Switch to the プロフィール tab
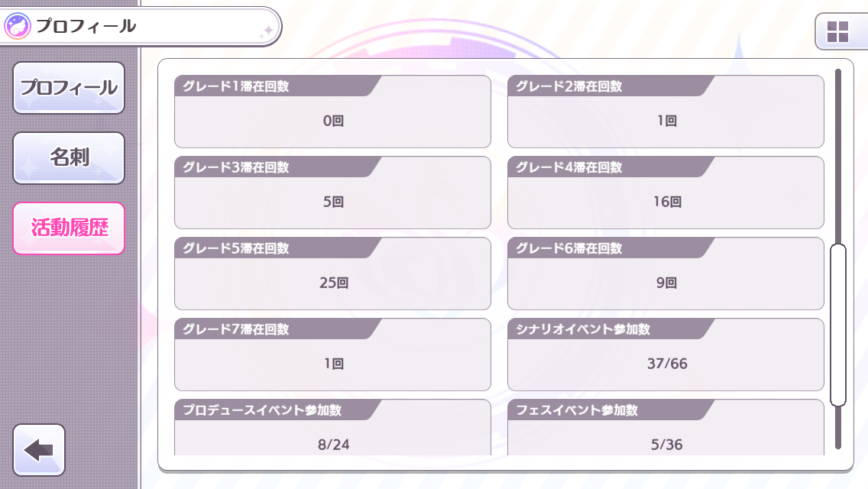Image resolution: width=868 pixels, height=489 pixels. click(x=69, y=87)
